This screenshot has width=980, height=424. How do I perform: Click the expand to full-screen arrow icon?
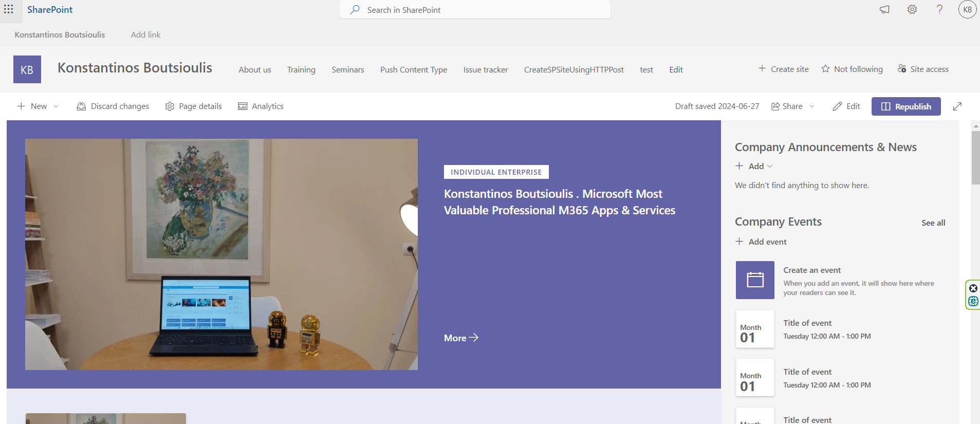pyautogui.click(x=957, y=106)
